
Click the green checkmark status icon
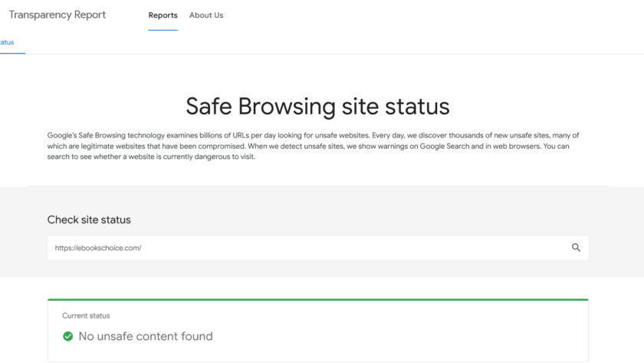tap(67, 336)
